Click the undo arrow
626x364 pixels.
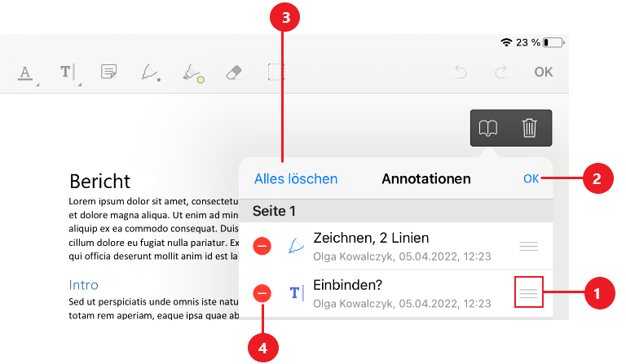461,72
